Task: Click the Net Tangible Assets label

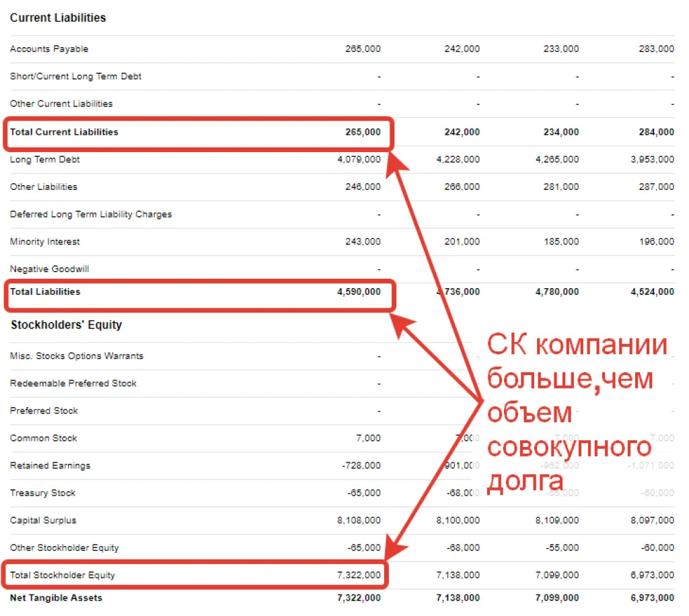Action: [x=57, y=597]
